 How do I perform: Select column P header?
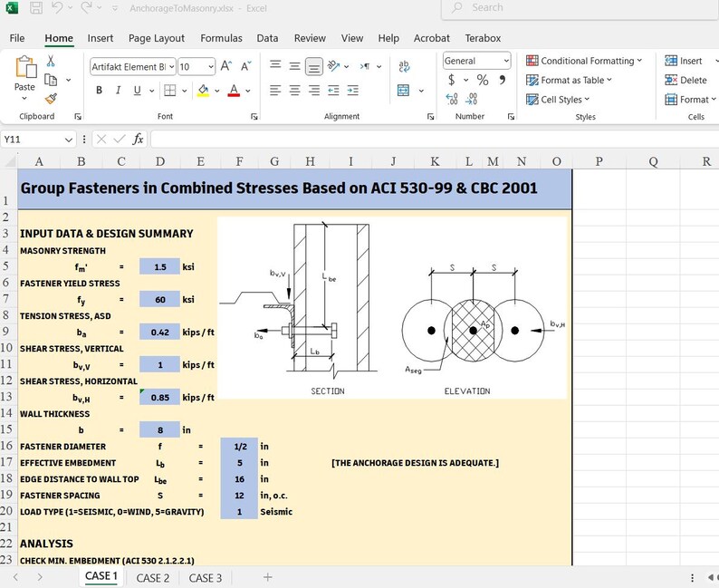click(x=599, y=161)
